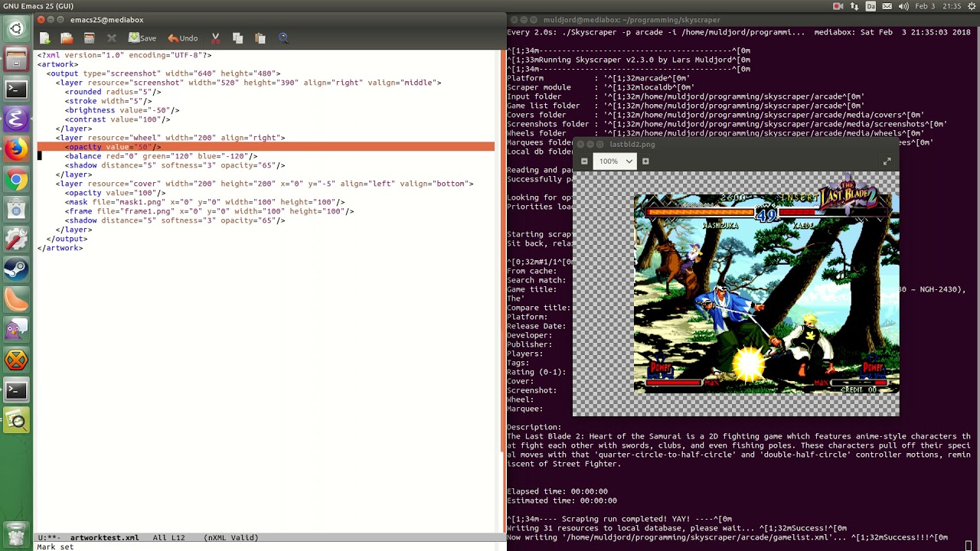Click 'Elapsed time: 00:00:00' in terminal
Image resolution: width=980 pixels, height=551 pixels.
pyautogui.click(x=557, y=491)
